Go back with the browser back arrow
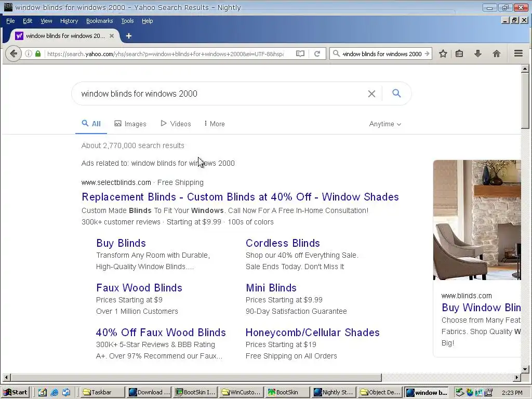532x399 pixels. click(x=14, y=54)
